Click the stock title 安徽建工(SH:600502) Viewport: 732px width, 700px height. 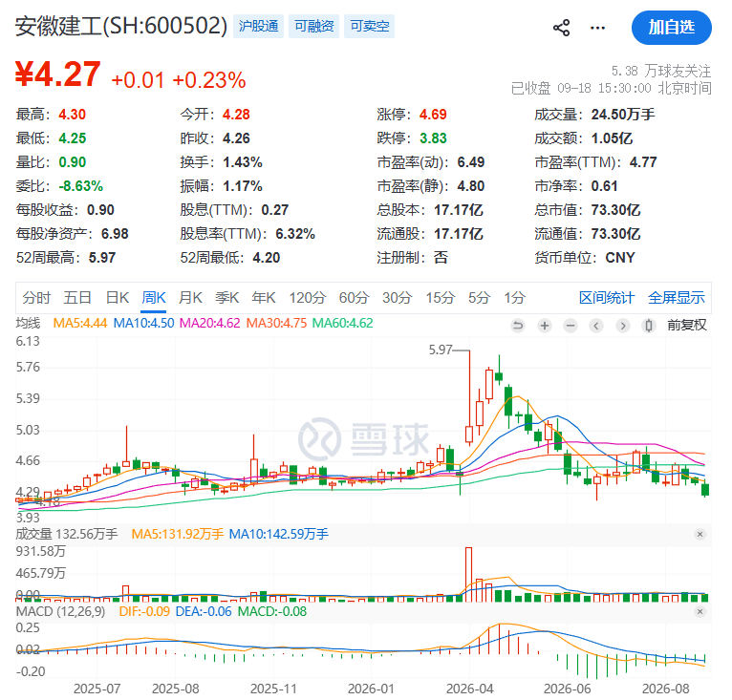(121, 26)
